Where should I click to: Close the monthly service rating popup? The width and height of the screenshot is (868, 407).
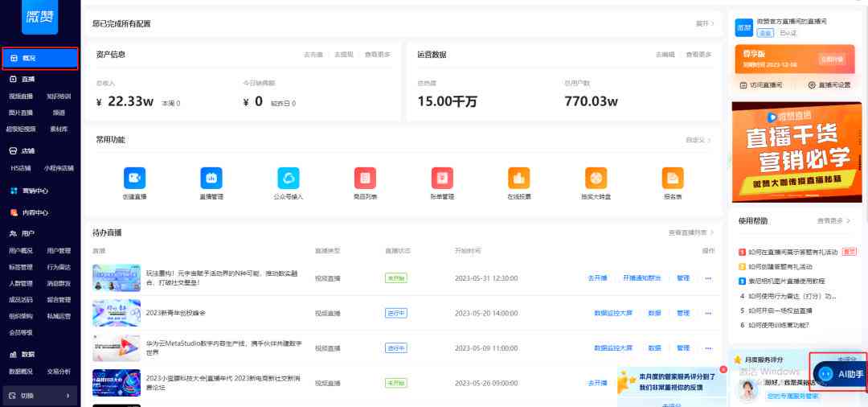point(723,369)
